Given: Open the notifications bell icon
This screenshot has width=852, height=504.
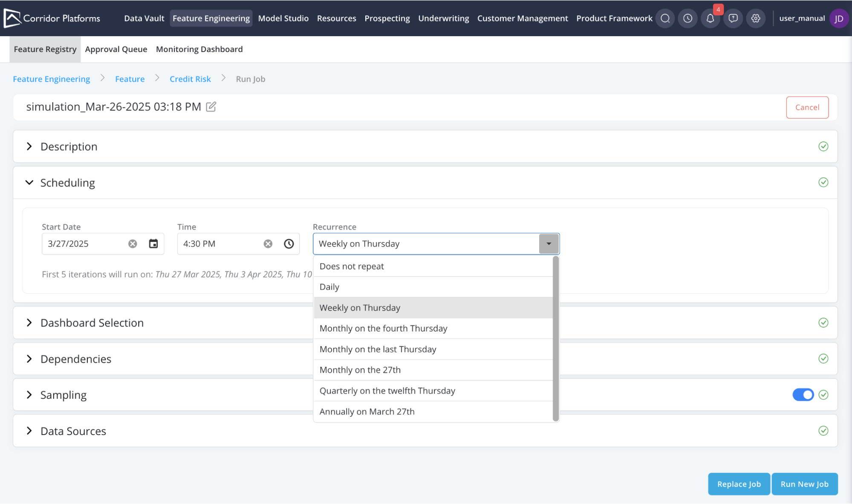Looking at the screenshot, I should [710, 18].
